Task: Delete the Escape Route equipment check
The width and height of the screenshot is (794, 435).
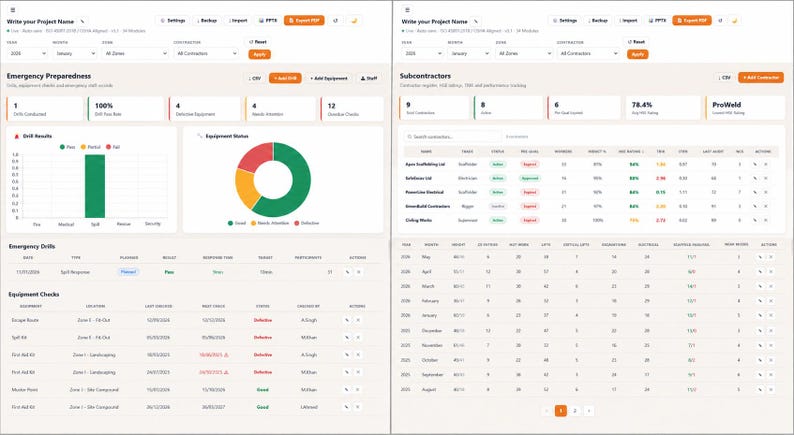Action: click(358, 320)
